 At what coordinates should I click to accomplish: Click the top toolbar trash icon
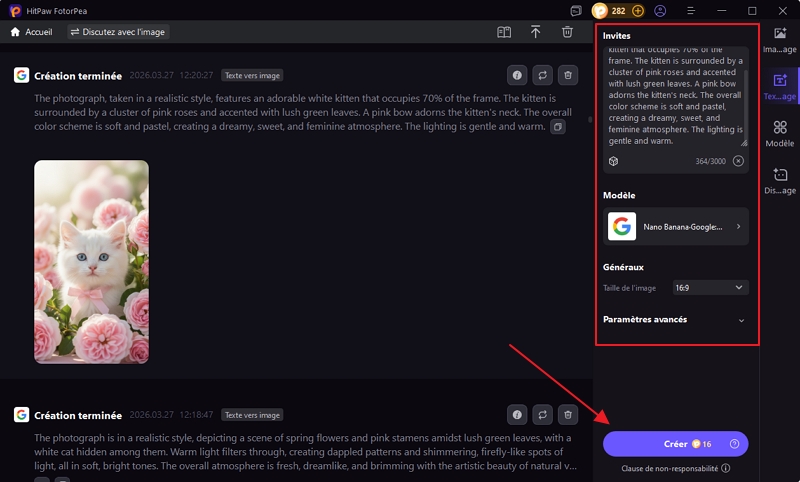pyautogui.click(x=567, y=32)
